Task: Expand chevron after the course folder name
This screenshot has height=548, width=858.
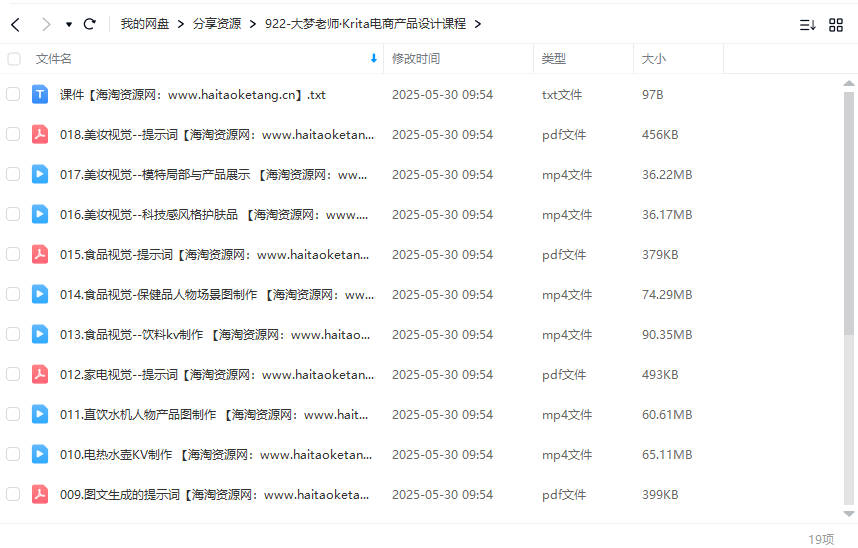Action: click(x=478, y=24)
